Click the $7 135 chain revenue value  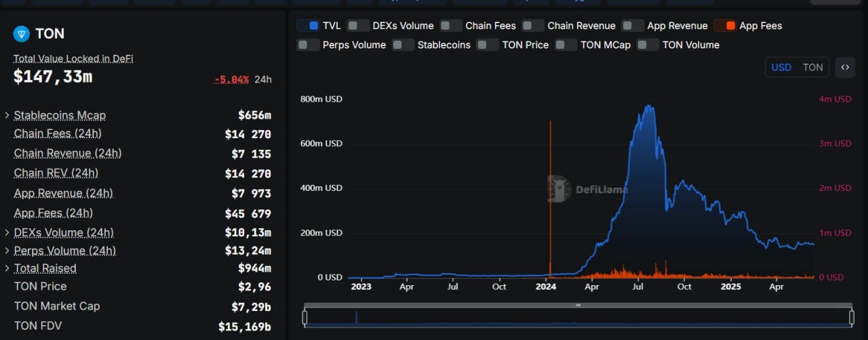(251, 154)
